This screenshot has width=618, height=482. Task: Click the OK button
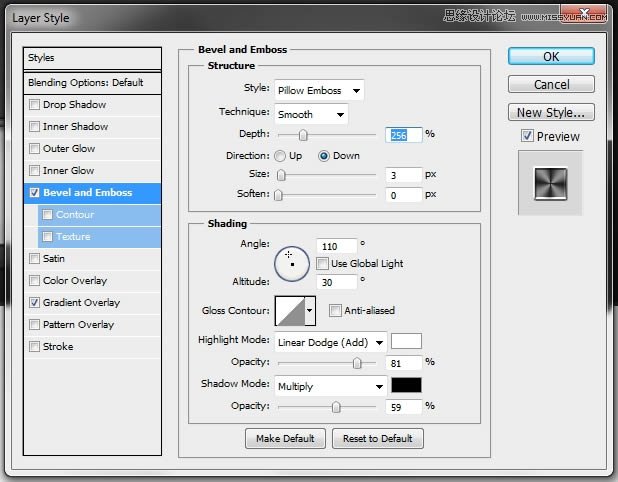[551, 56]
